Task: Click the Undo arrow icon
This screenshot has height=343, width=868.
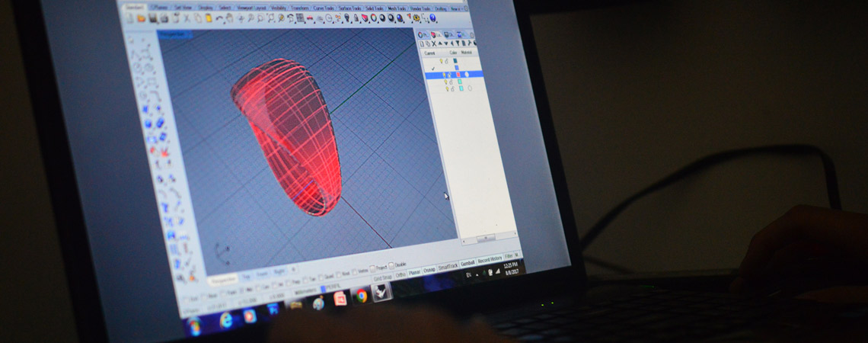Action: pos(219,18)
